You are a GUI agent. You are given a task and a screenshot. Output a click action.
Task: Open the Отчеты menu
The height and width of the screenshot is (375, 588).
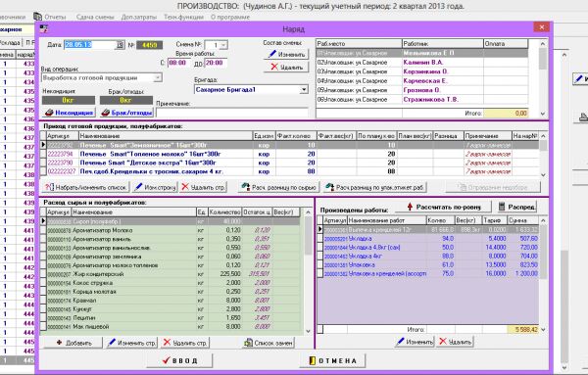tap(50, 17)
